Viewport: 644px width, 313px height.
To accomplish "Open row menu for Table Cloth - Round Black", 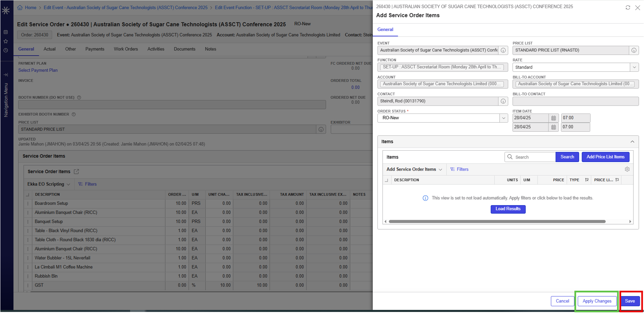I will point(28,240).
